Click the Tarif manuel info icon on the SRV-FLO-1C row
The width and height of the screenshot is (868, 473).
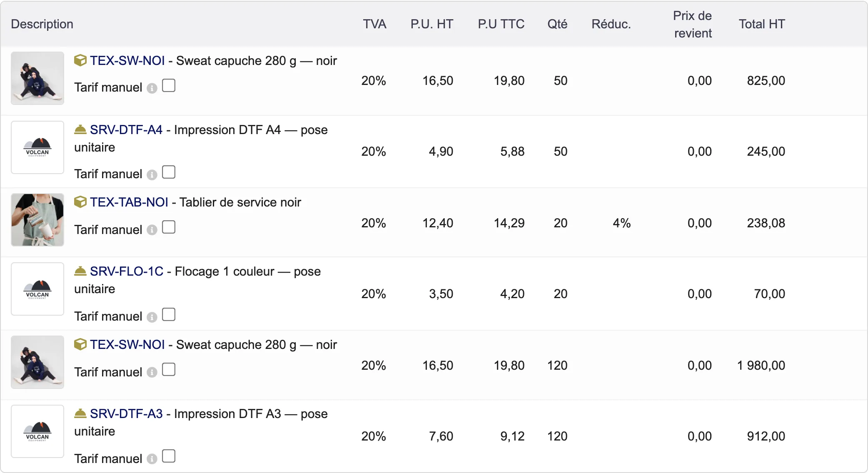pyautogui.click(x=152, y=317)
